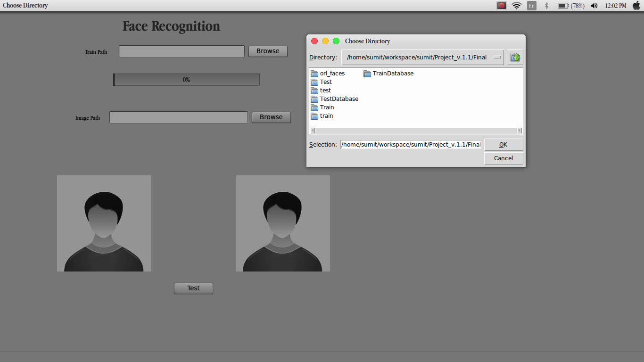This screenshot has height=362, width=644.
Task: Click the red recording icon in menu bar
Action: tap(502, 6)
